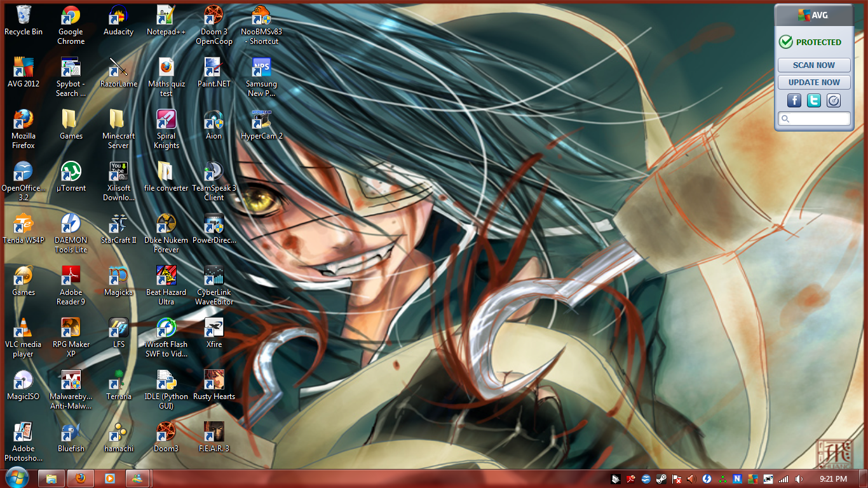The height and width of the screenshot is (488, 868).
Task: Click the AVG logo header in gadget
Action: tap(814, 16)
